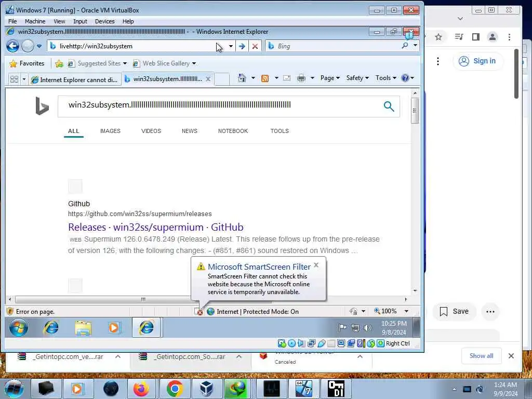Click the Bing logo on results page
532x399 pixels.
[x=42, y=106]
